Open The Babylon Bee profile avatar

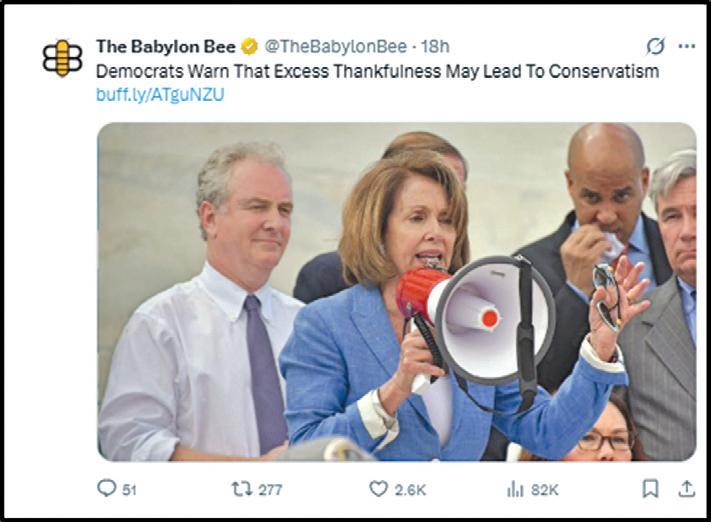tap(62, 58)
